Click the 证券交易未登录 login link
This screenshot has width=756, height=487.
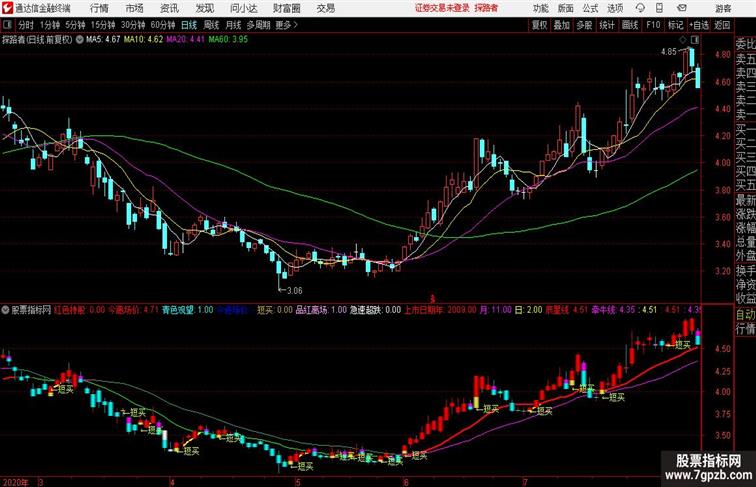[442, 8]
